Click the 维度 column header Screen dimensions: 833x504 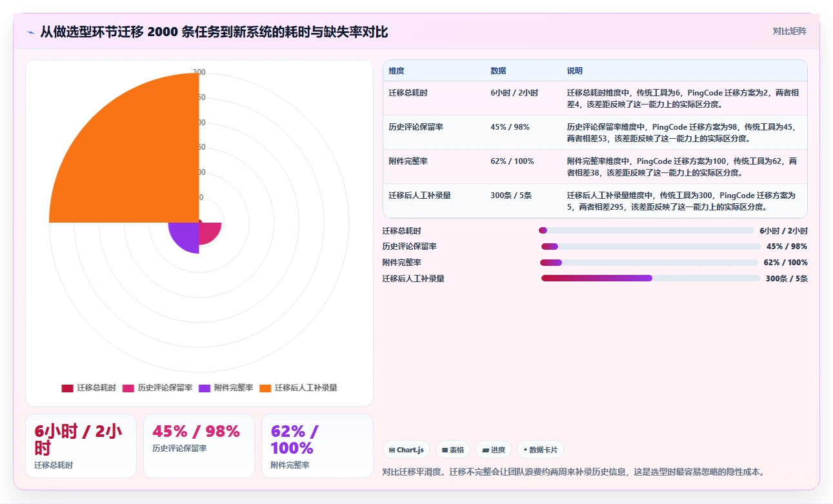tap(397, 71)
